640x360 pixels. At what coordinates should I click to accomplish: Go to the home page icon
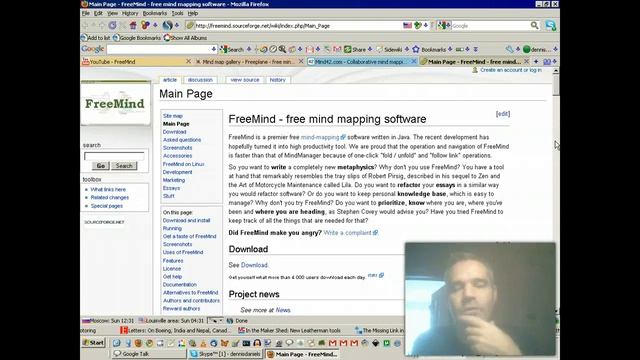tap(133, 25)
